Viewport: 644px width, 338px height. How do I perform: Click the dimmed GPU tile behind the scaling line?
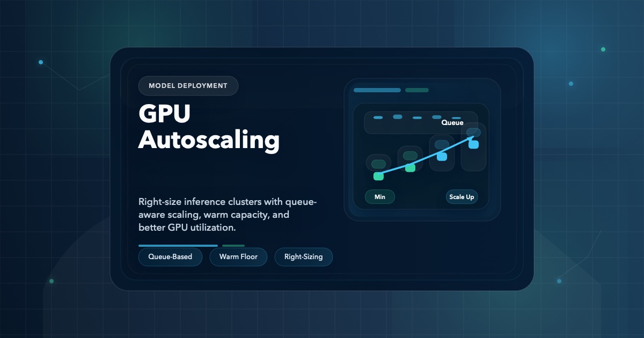[x=442, y=144]
